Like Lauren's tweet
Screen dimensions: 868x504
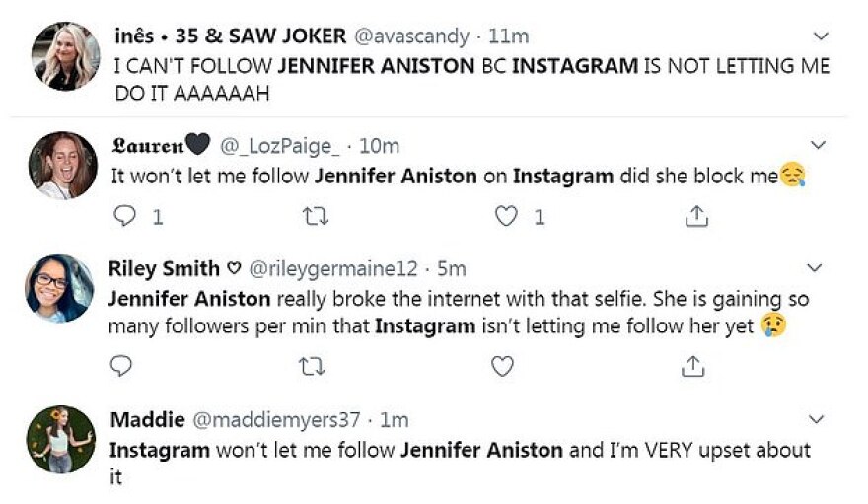click(506, 215)
